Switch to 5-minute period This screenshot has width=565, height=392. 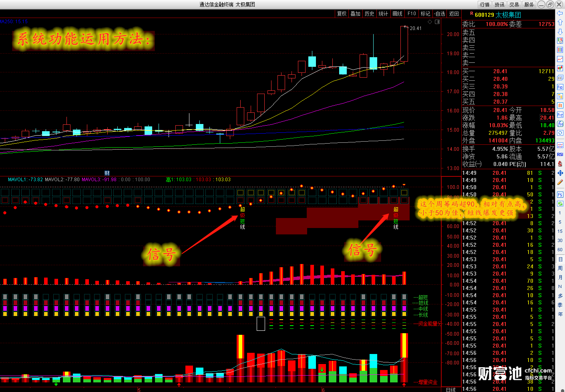pyautogui.click(x=560, y=222)
